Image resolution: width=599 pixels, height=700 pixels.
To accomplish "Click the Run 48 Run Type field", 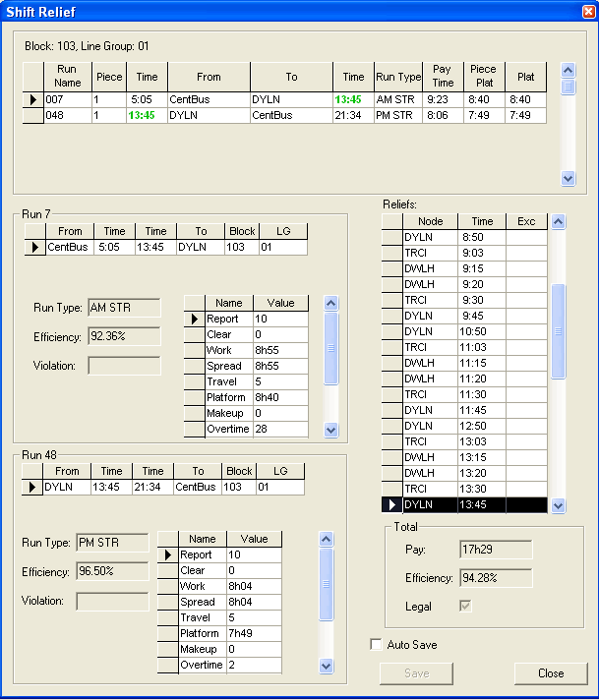I will pyautogui.click(x=112, y=543).
